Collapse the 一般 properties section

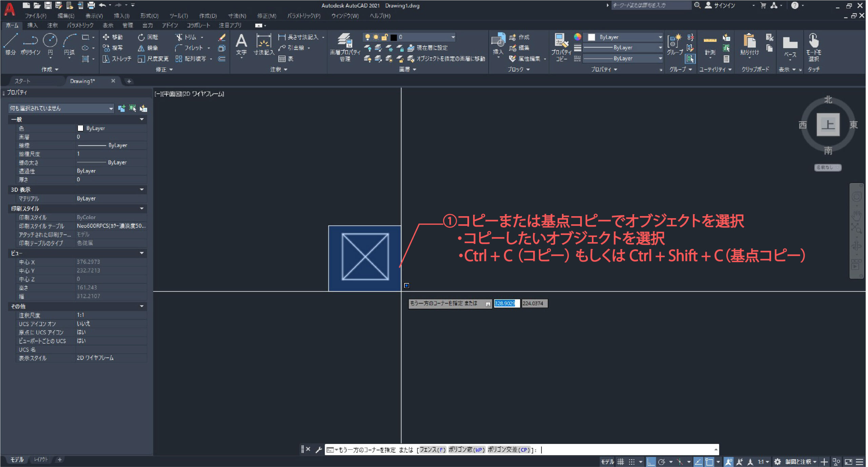pos(142,119)
